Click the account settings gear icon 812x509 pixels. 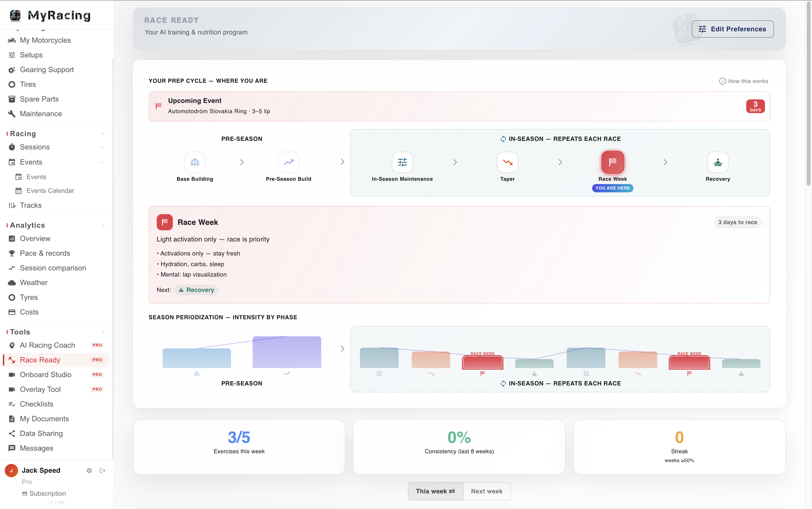89,471
